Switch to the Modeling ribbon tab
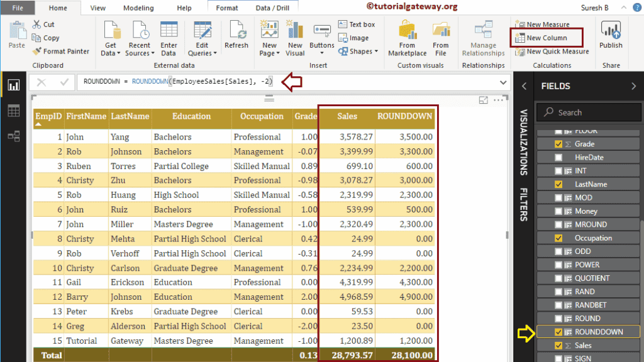This screenshot has width=644, height=362. coord(138,8)
